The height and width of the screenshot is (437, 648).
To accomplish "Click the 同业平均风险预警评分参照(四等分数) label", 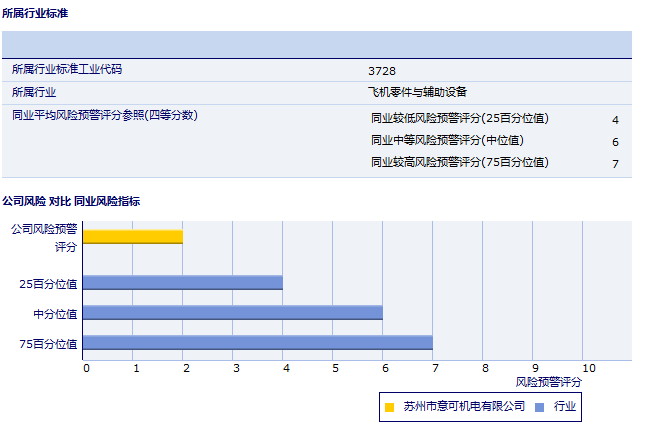I will click(105, 115).
